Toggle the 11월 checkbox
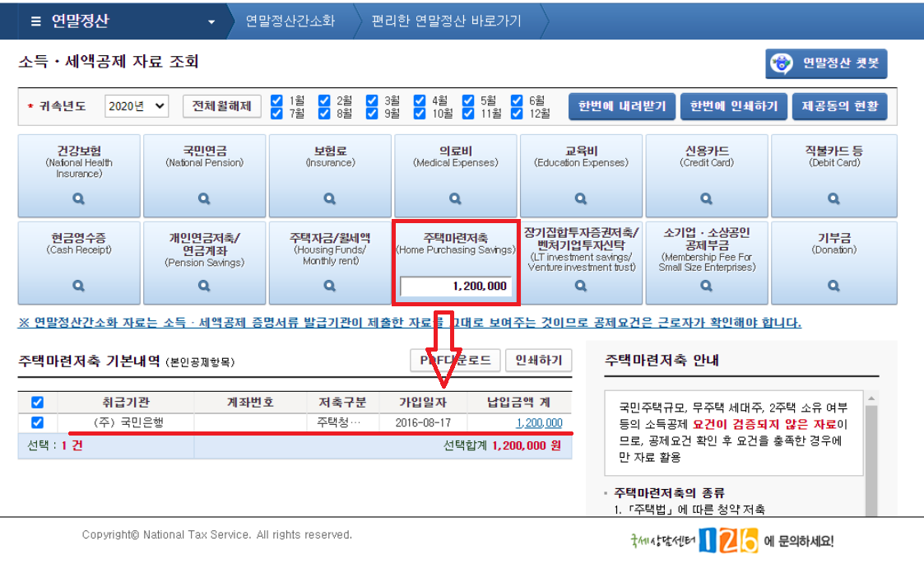This screenshot has width=924, height=564. pyautogui.click(x=468, y=114)
